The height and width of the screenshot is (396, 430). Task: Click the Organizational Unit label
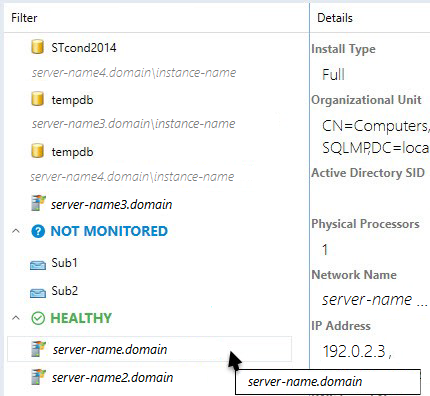tap(366, 100)
